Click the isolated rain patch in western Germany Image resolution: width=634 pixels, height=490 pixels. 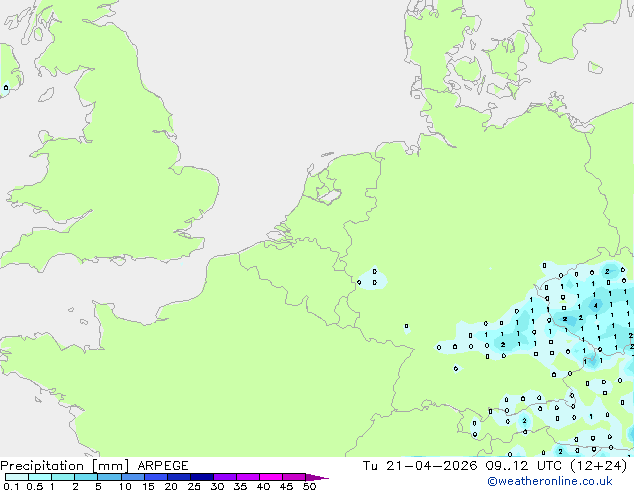(373, 278)
